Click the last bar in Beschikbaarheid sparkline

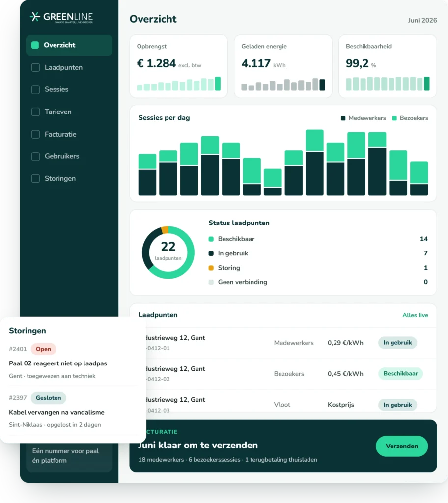click(427, 84)
